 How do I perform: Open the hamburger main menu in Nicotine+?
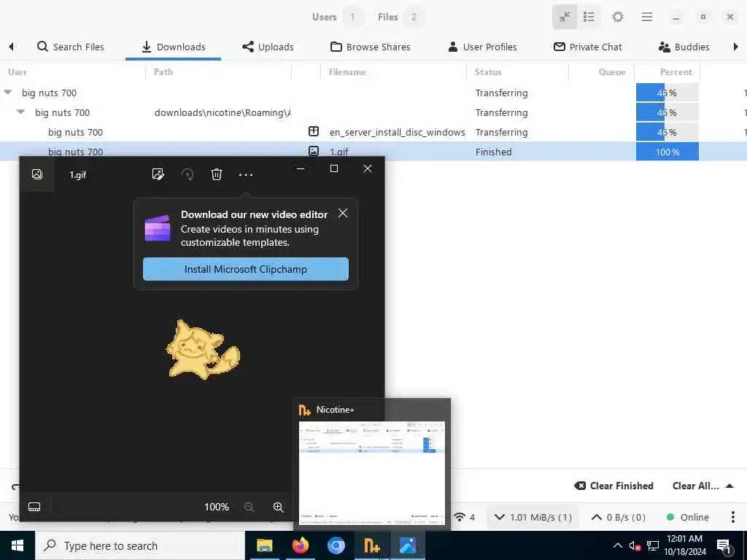647,17
